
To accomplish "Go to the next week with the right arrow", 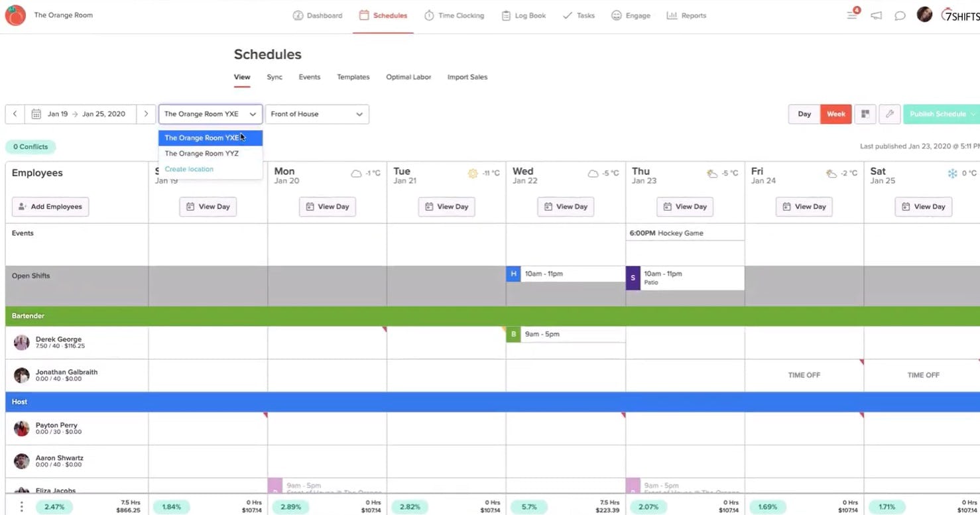I will [146, 114].
